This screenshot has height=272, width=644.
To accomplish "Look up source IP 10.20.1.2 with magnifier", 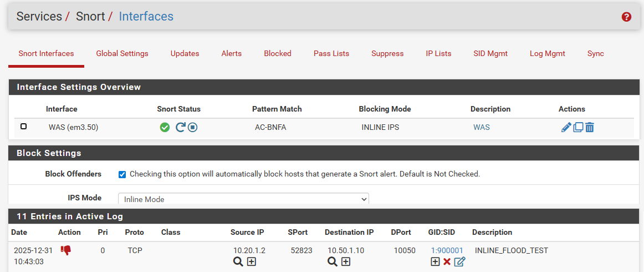I will (x=238, y=261).
